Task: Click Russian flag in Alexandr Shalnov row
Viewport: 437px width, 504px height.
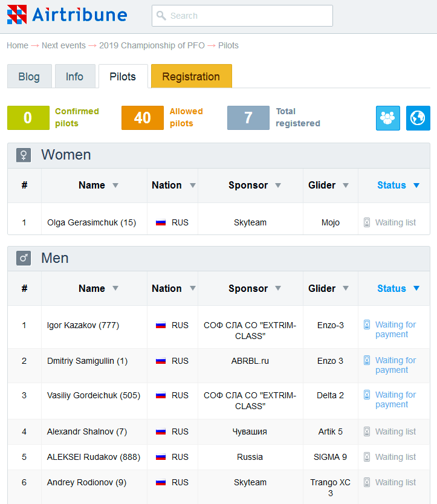Action: (x=161, y=431)
